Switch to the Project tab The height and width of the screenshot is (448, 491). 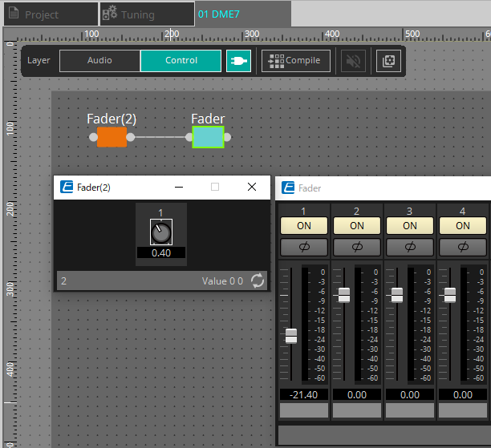51,14
